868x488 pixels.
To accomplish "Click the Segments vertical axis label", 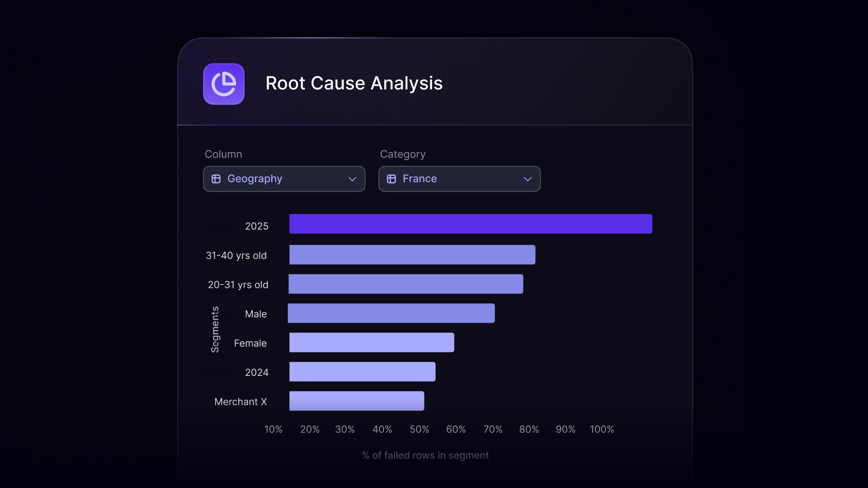I will (x=215, y=329).
